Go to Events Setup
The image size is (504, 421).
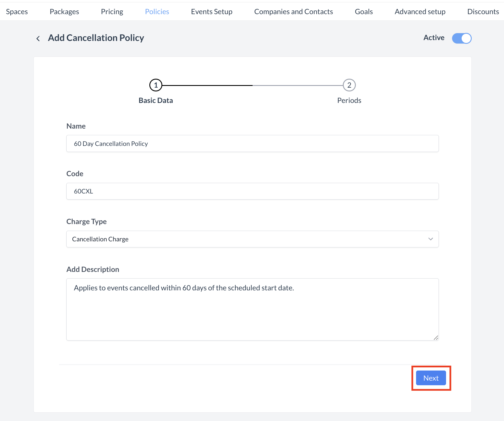pyautogui.click(x=211, y=12)
